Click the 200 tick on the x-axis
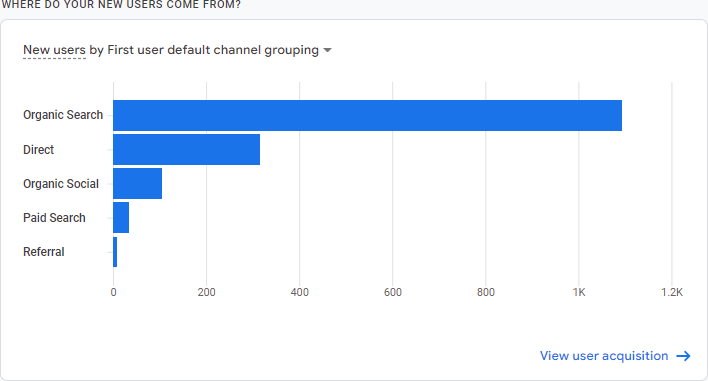Screen dimensions: 708x381 coord(206,293)
